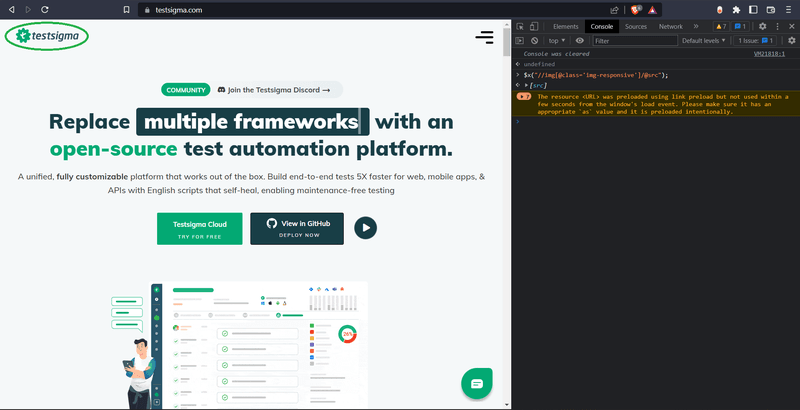Show more DevTools tabs
Image resolution: width=800 pixels, height=410 pixels.
(695, 26)
